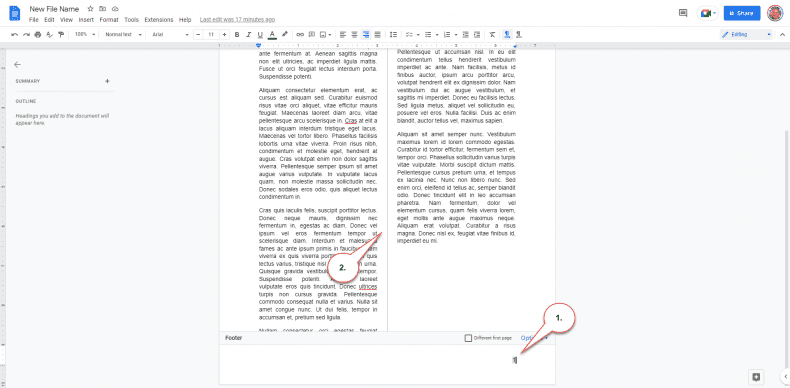The image size is (790, 388).
Task: Open the Insert menu
Action: [86, 20]
